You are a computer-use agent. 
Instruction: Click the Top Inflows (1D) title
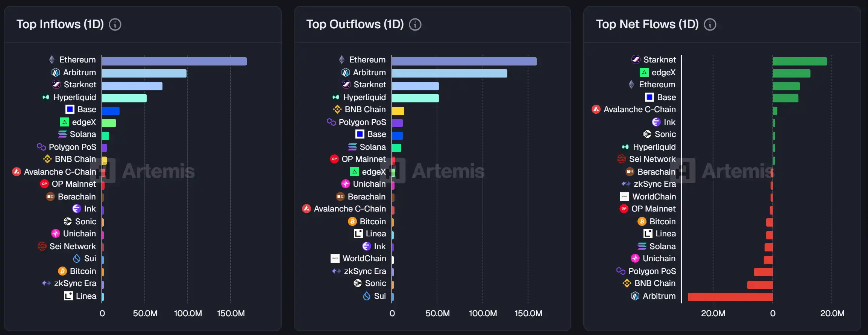(60, 24)
